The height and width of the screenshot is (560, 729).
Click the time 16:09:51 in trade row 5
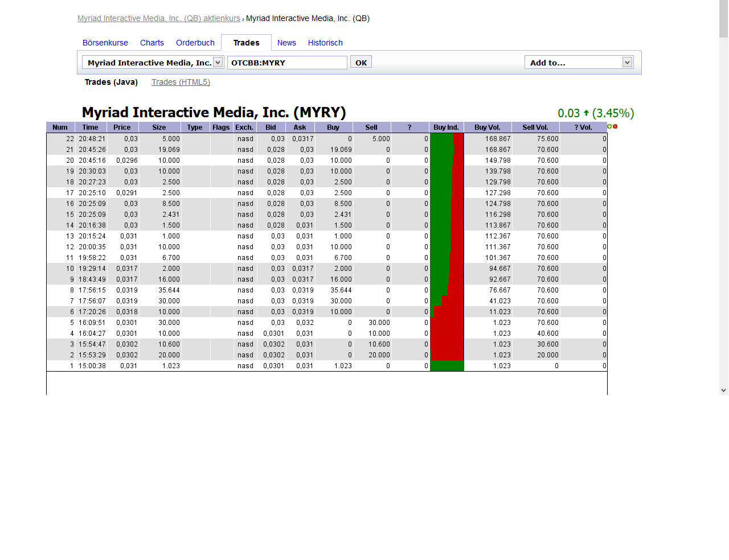92,323
